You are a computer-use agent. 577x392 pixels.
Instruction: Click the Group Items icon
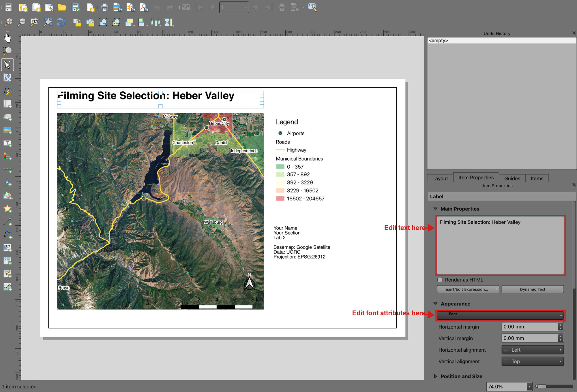(103, 22)
